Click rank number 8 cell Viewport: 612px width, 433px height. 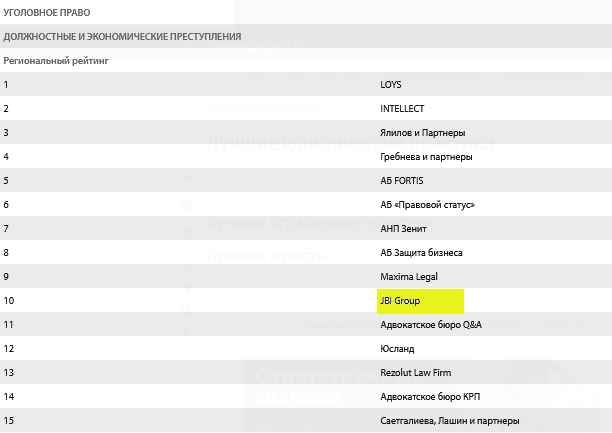point(6,253)
